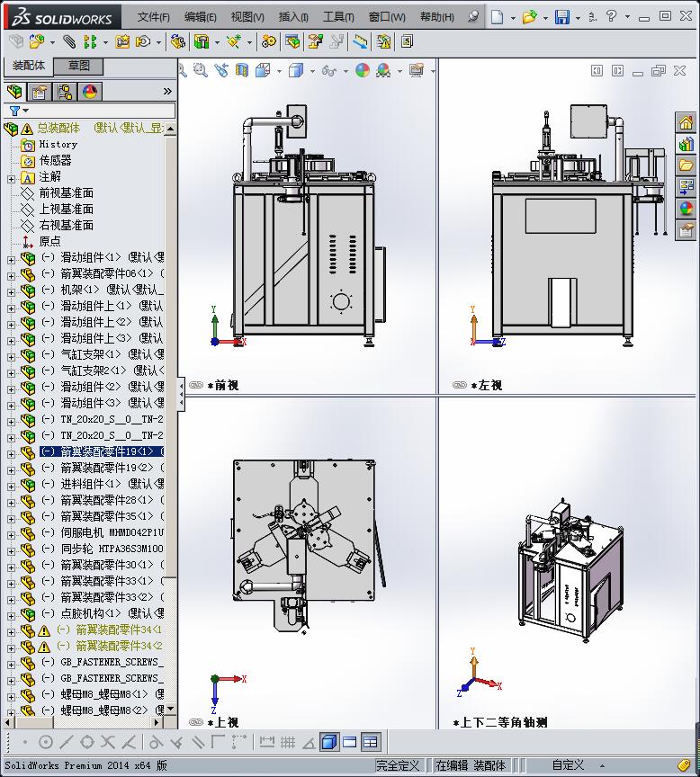Open Appearances color ball icon in task pane
Viewport: 700px width, 777px height.
coord(687,209)
